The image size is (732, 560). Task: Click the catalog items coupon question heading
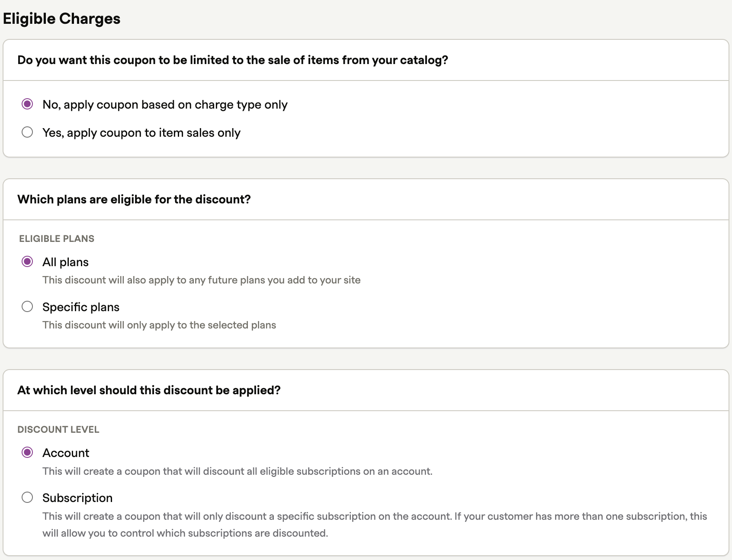(232, 60)
